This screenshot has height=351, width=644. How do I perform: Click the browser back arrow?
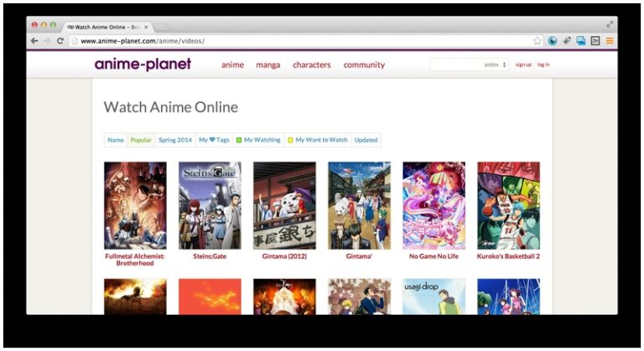pos(34,40)
